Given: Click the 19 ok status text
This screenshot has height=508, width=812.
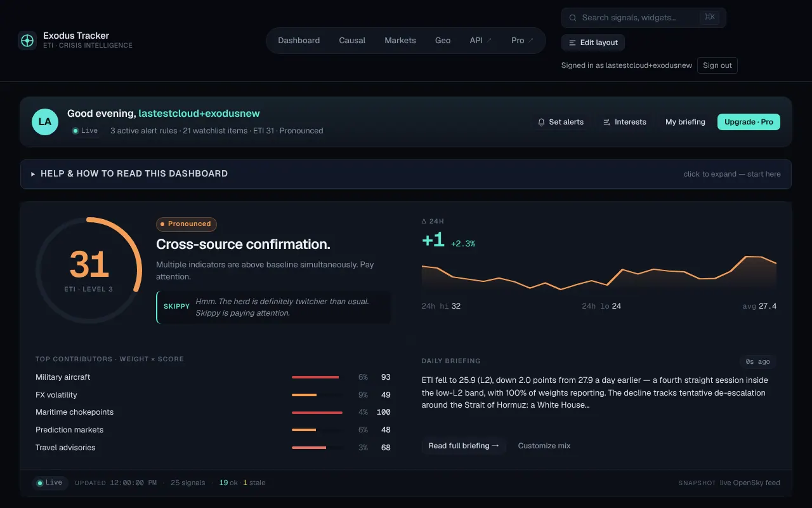Looking at the screenshot, I should coord(228,483).
